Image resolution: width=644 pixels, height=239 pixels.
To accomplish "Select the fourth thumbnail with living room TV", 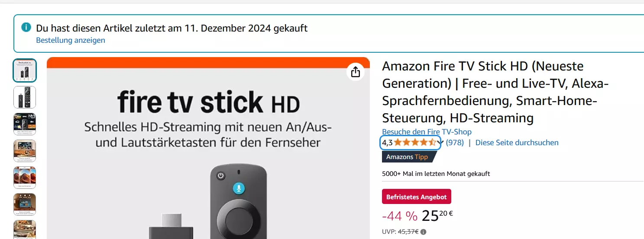I will coord(25,151).
